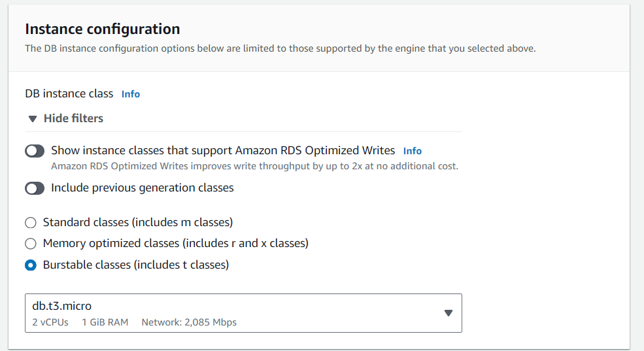Screen dimensions: 644x351
Task: Click the dropdown arrow in instance class selector
Action: [448, 313]
